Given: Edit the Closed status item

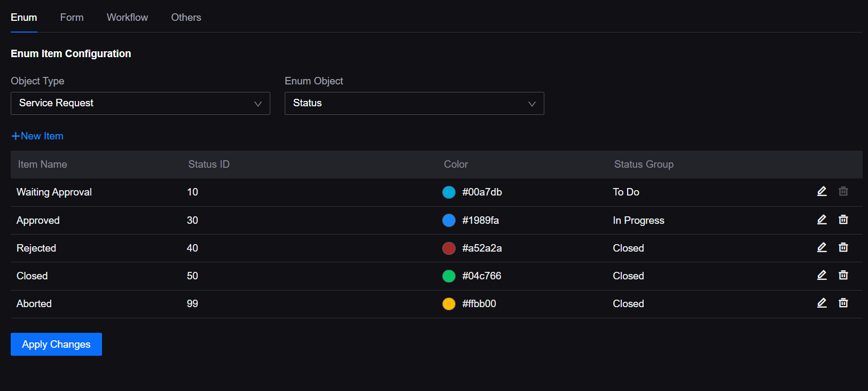Looking at the screenshot, I should tap(822, 275).
